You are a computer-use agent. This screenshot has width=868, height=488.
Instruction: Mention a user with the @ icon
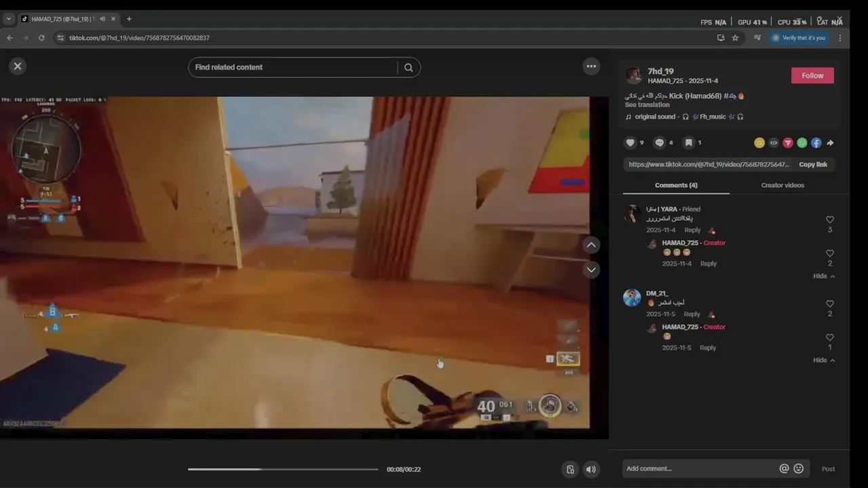coord(784,468)
